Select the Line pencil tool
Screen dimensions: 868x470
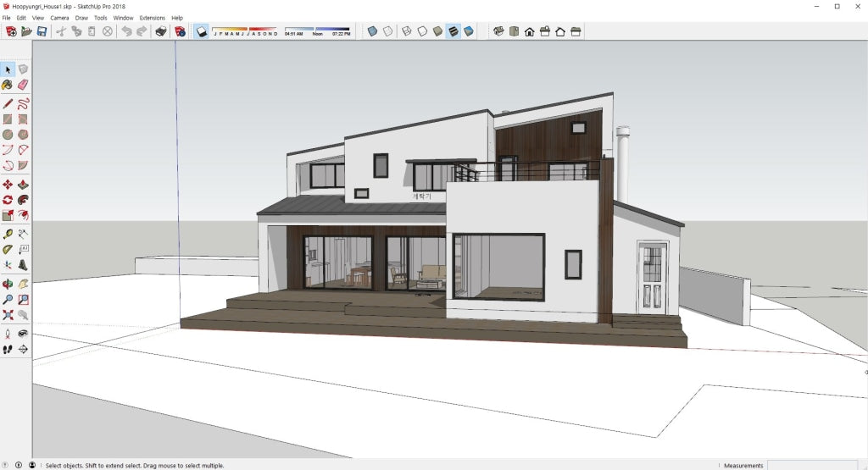(x=8, y=103)
